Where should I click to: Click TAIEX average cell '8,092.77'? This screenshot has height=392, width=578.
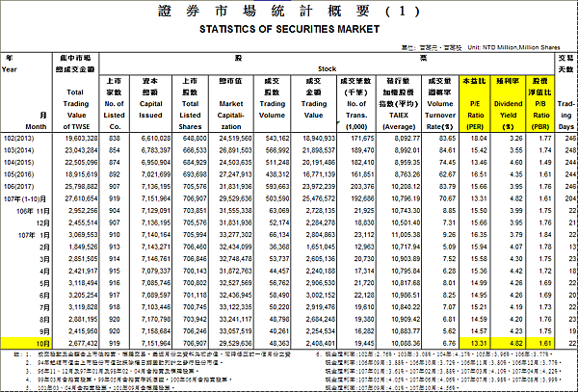tap(407, 138)
